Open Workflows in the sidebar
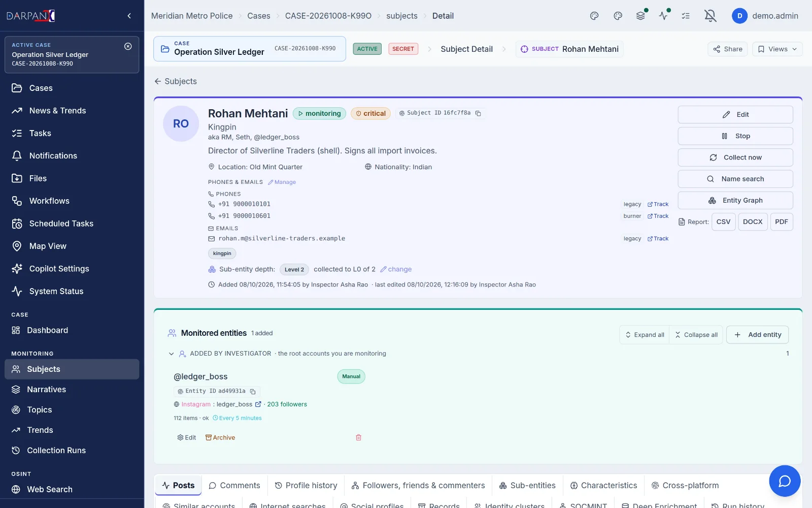 pos(72,201)
